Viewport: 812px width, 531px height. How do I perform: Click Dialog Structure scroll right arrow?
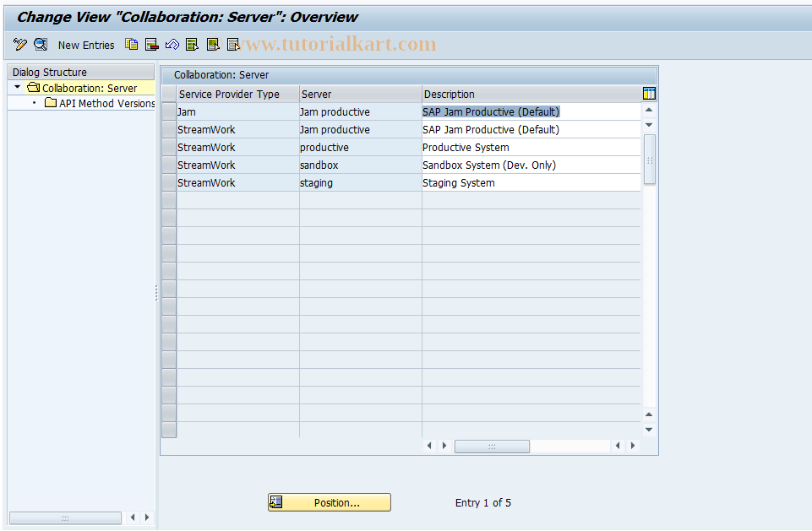(147, 517)
